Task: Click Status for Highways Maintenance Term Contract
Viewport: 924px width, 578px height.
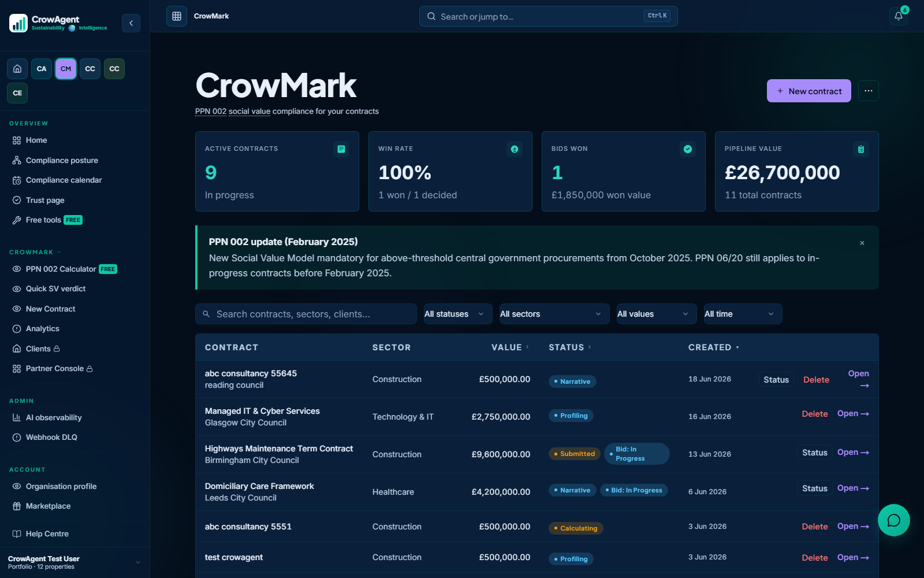Action: tap(814, 453)
